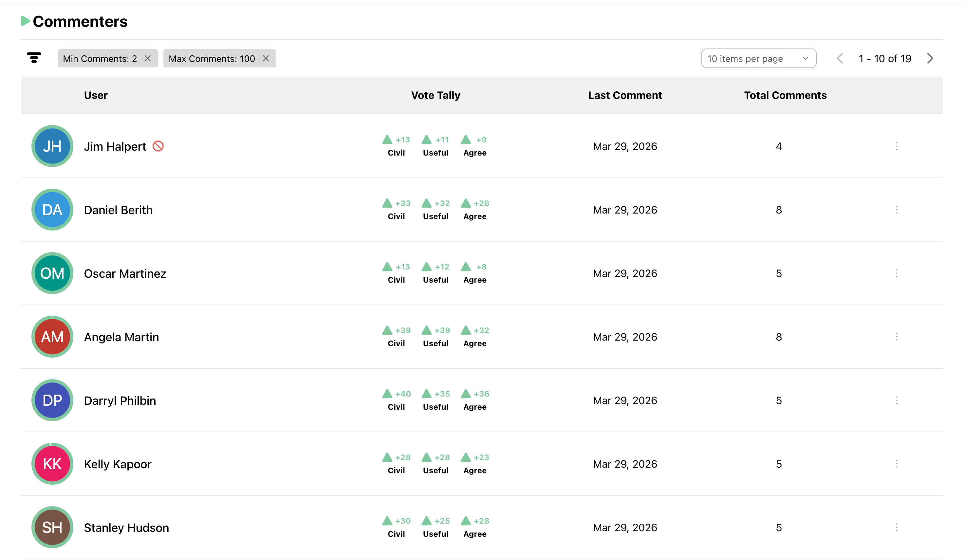
Task: Open Angela Martin's row actions menu
Action: click(x=896, y=337)
